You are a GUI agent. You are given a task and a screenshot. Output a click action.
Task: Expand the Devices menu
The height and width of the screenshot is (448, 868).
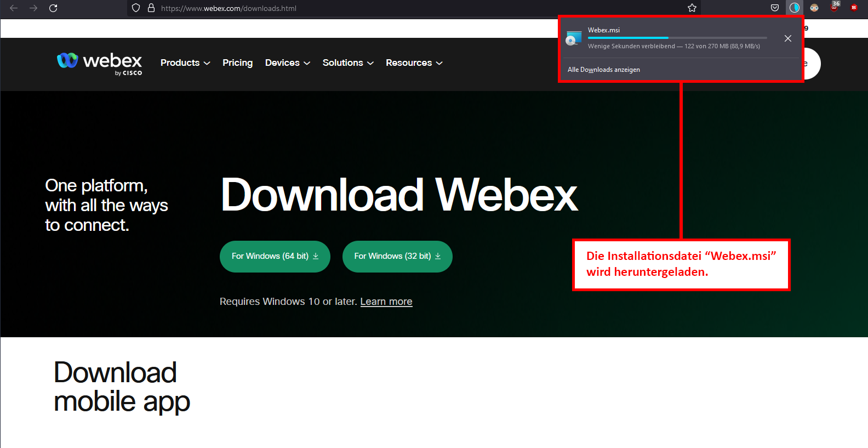[x=288, y=63]
